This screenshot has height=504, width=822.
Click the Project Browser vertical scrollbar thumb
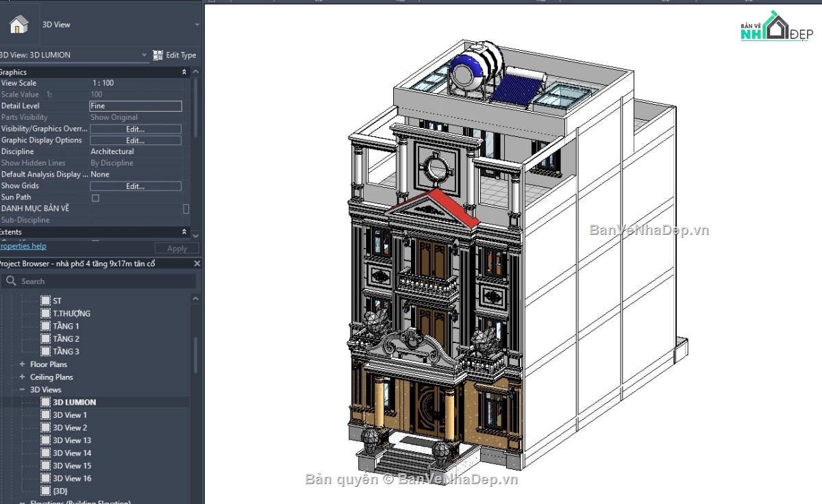196,355
